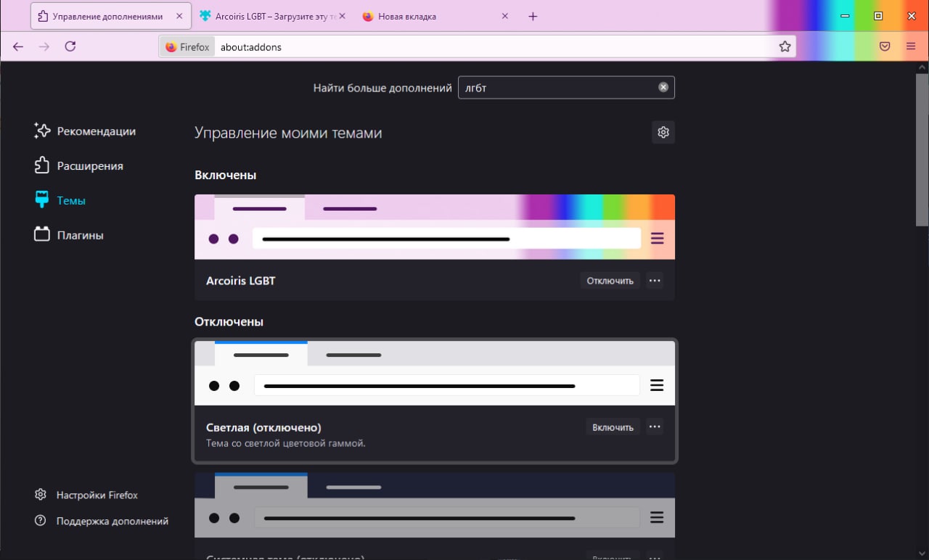Open a new tab with the plus button
This screenshot has width=929, height=560.
533,16
